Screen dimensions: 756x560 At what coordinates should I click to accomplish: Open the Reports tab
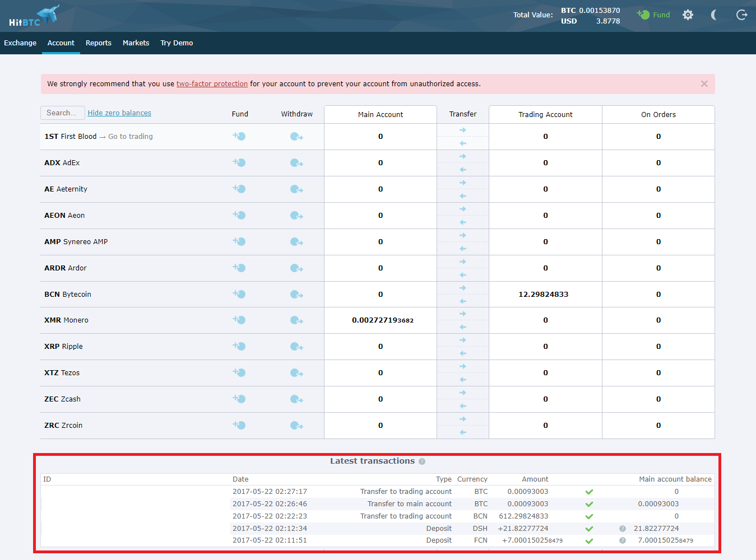click(99, 43)
